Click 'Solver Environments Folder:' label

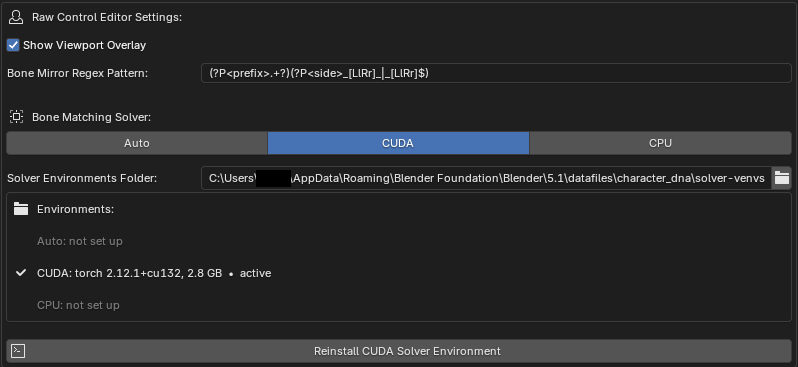pyautogui.click(x=82, y=179)
